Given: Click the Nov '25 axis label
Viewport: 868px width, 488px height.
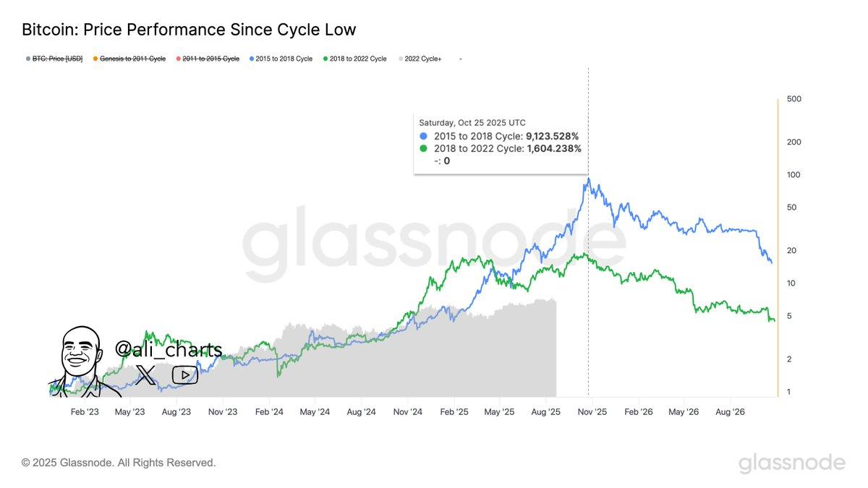Looking at the screenshot, I should point(592,411).
